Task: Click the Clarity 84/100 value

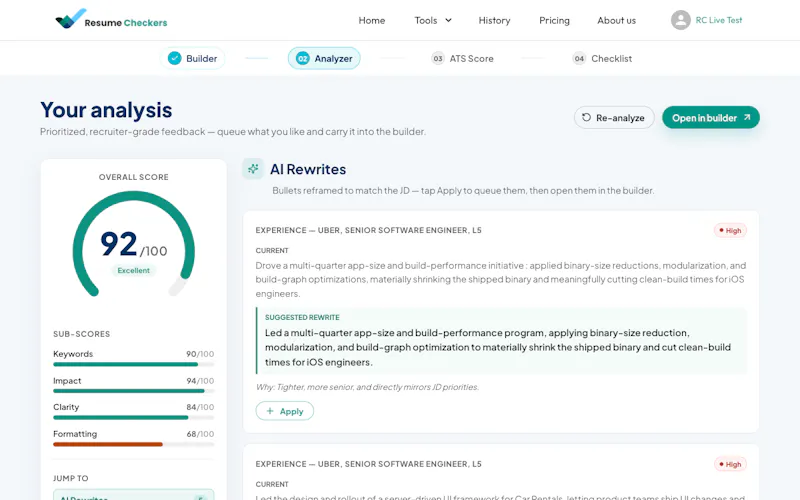Action: (x=200, y=407)
